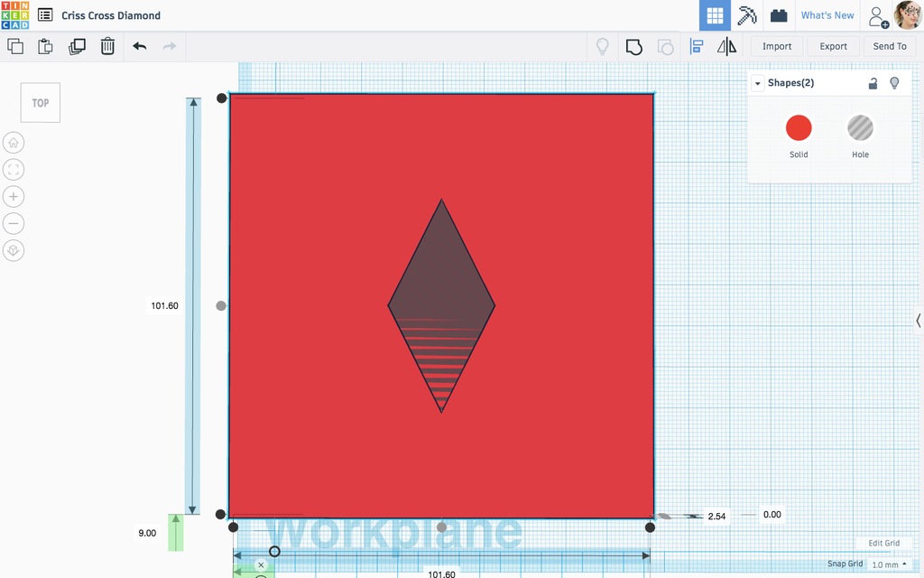Click the Edit Grid button
The image size is (924, 578).
pyautogui.click(x=884, y=543)
